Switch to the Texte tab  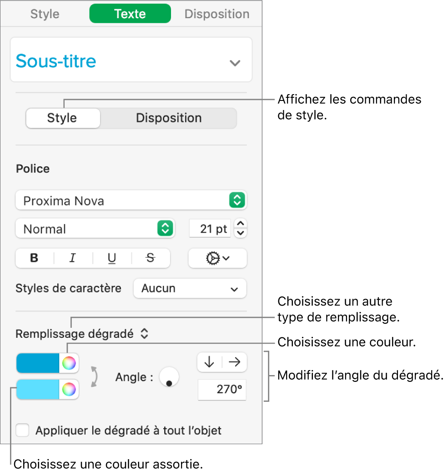130,14
